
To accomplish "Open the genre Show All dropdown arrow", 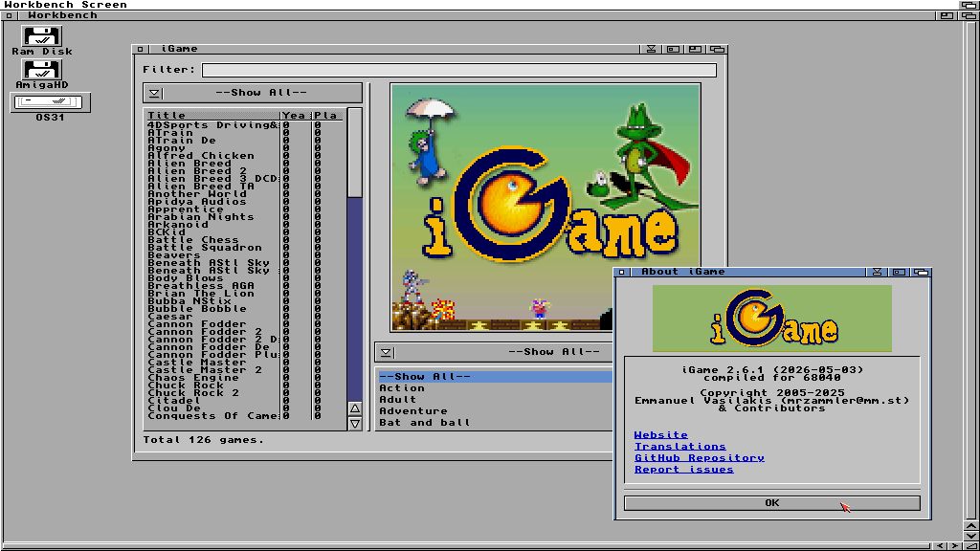I will point(386,352).
